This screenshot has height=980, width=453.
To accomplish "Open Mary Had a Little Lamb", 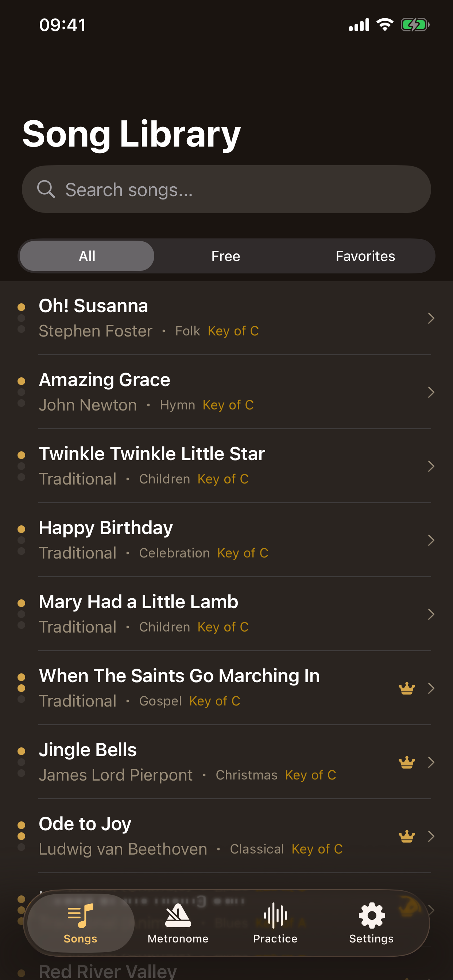I will tap(226, 614).
